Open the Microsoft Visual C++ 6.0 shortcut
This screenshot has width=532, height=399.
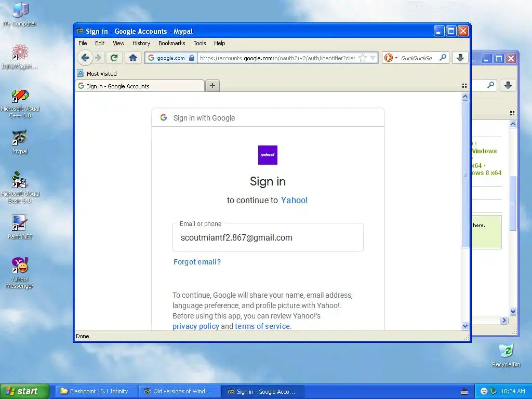(x=20, y=103)
